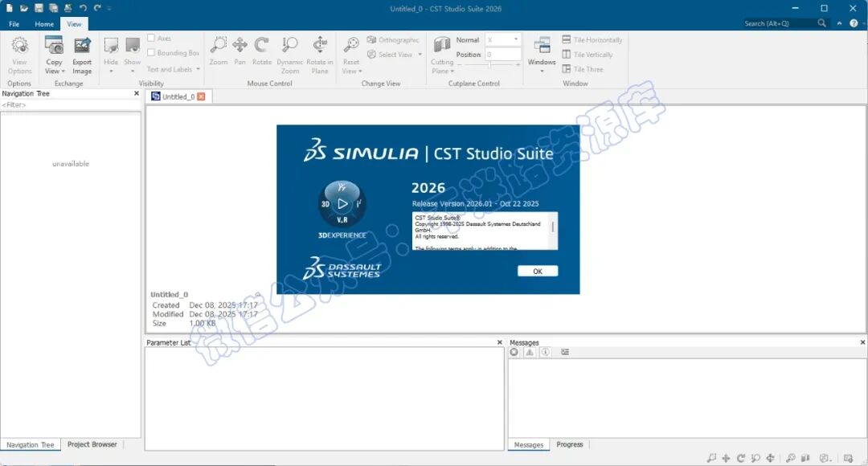Open the File menu
This screenshot has height=466, width=868.
pos(14,24)
